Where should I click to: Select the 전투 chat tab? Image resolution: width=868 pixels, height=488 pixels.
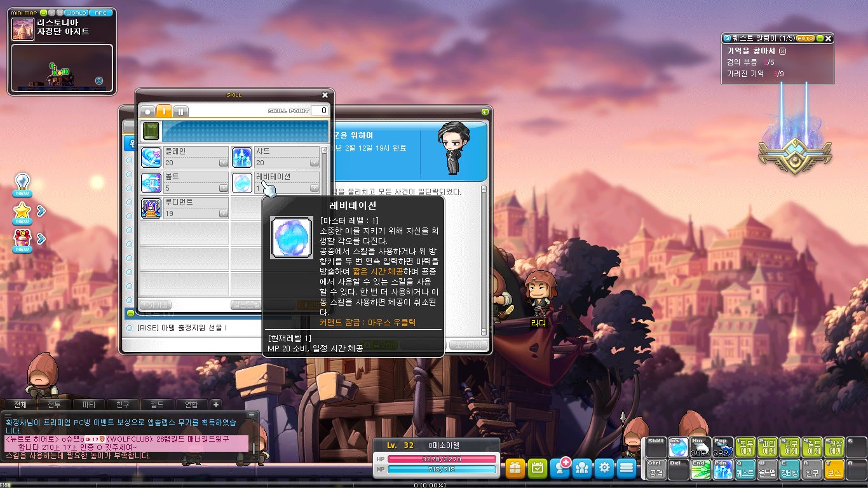click(x=55, y=404)
